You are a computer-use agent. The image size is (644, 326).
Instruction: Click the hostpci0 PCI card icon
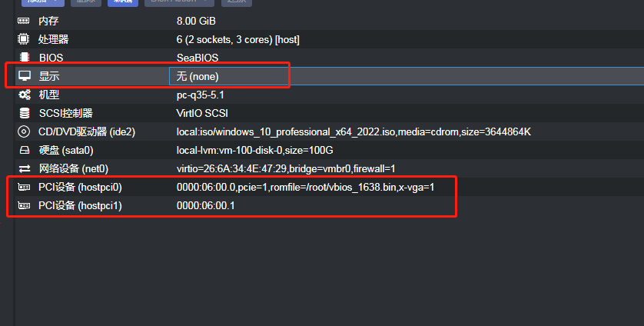(x=25, y=187)
